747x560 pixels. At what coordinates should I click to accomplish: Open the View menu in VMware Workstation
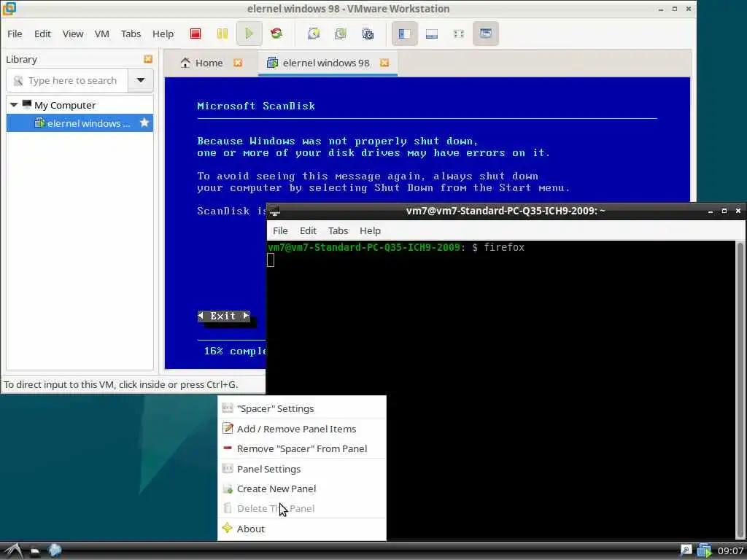(x=73, y=34)
